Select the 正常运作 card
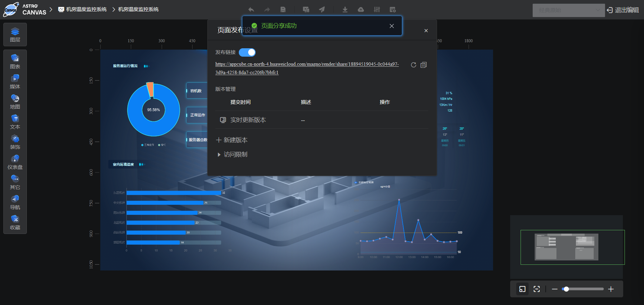Viewport: 644px width, 305px height. [197, 115]
